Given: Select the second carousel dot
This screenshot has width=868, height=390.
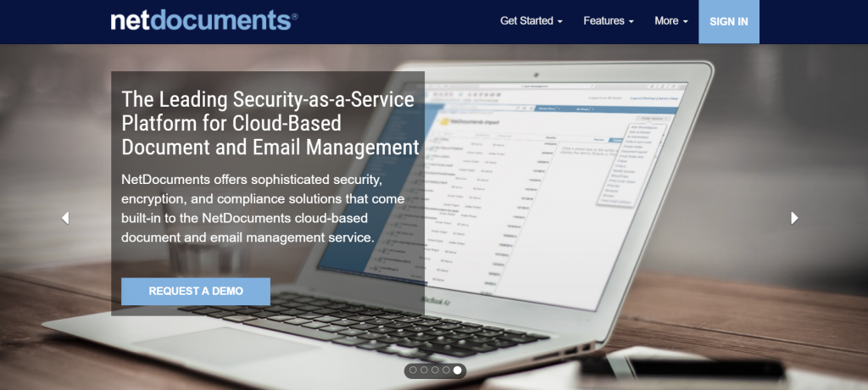Looking at the screenshot, I should pos(424,370).
